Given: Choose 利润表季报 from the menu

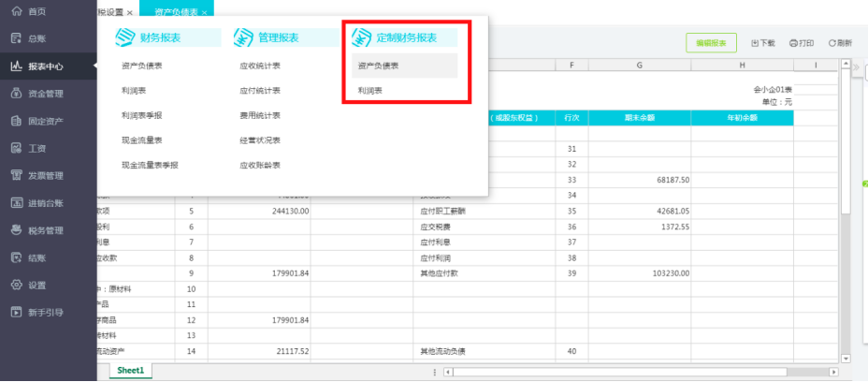Looking at the screenshot, I should click(142, 115).
